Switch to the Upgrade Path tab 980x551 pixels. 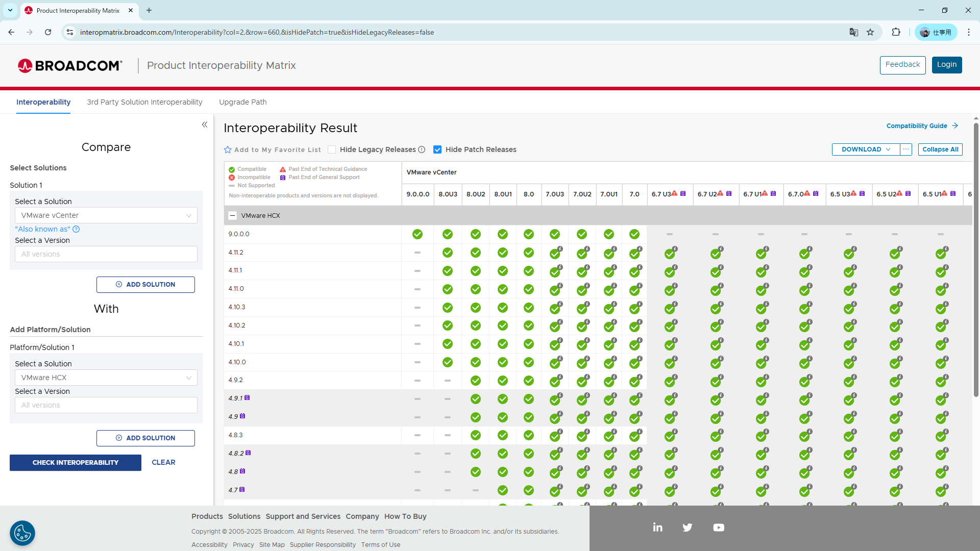pyautogui.click(x=243, y=102)
